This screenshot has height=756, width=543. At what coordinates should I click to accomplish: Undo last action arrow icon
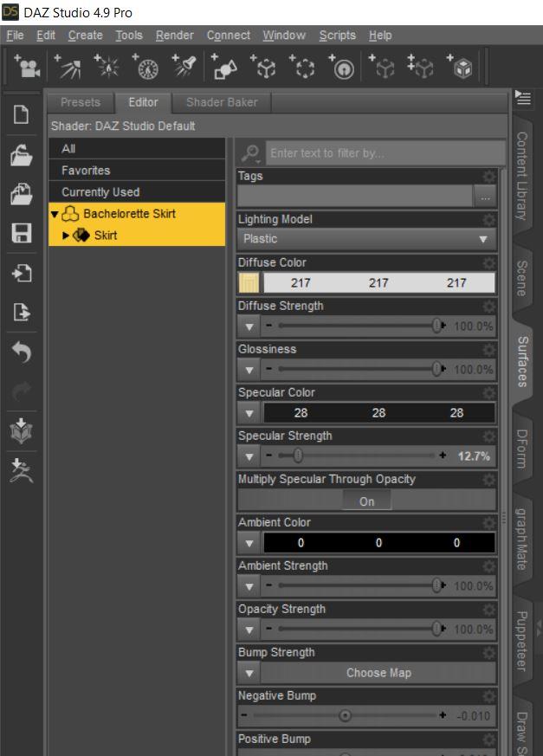(x=22, y=352)
